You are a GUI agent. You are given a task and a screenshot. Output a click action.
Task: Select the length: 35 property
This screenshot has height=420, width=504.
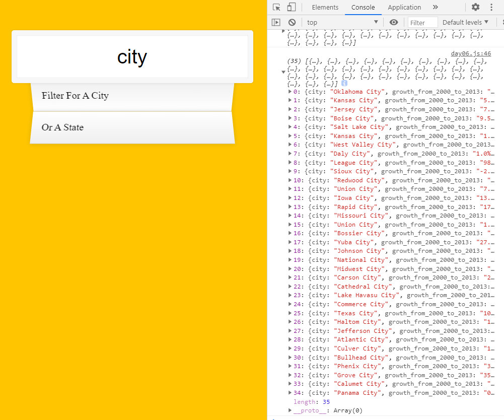coord(312,402)
